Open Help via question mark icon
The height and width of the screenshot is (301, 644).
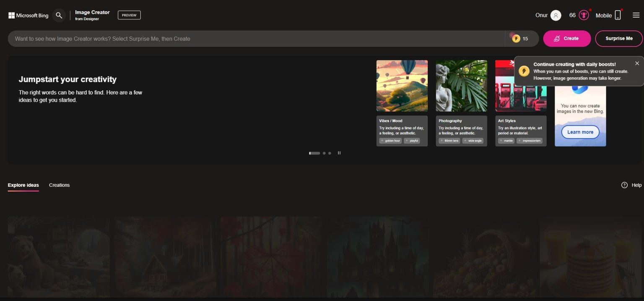click(x=624, y=185)
